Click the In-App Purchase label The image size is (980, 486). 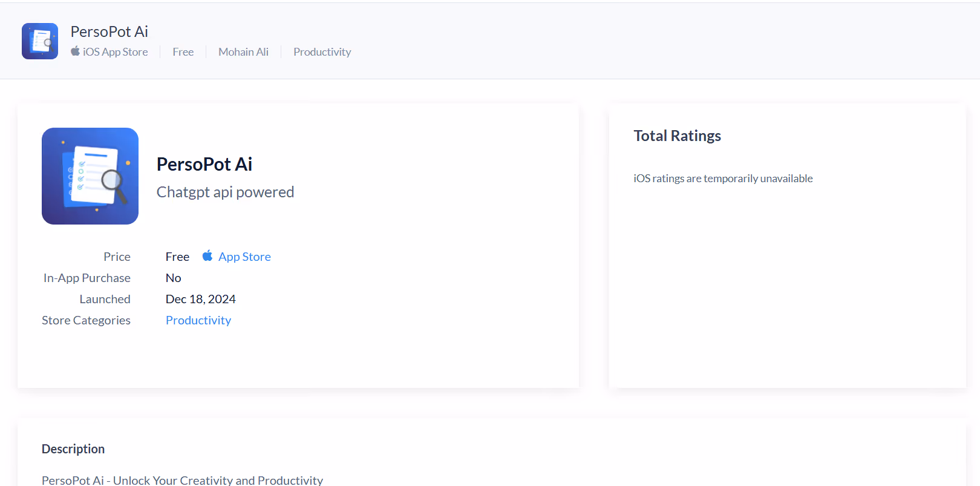87,278
